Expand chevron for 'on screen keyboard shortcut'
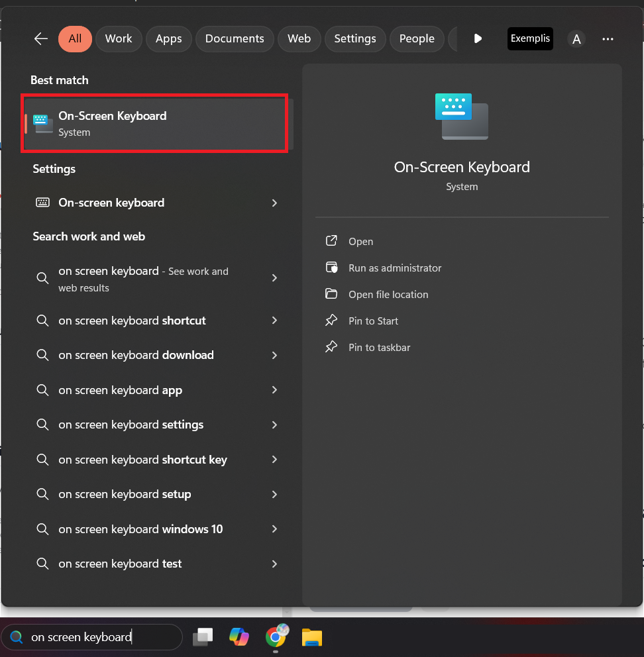 coord(274,321)
